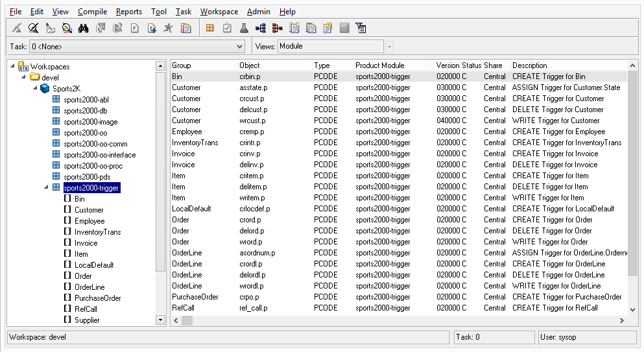
Task: Sort by the Share column header
Action: (497, 65)
